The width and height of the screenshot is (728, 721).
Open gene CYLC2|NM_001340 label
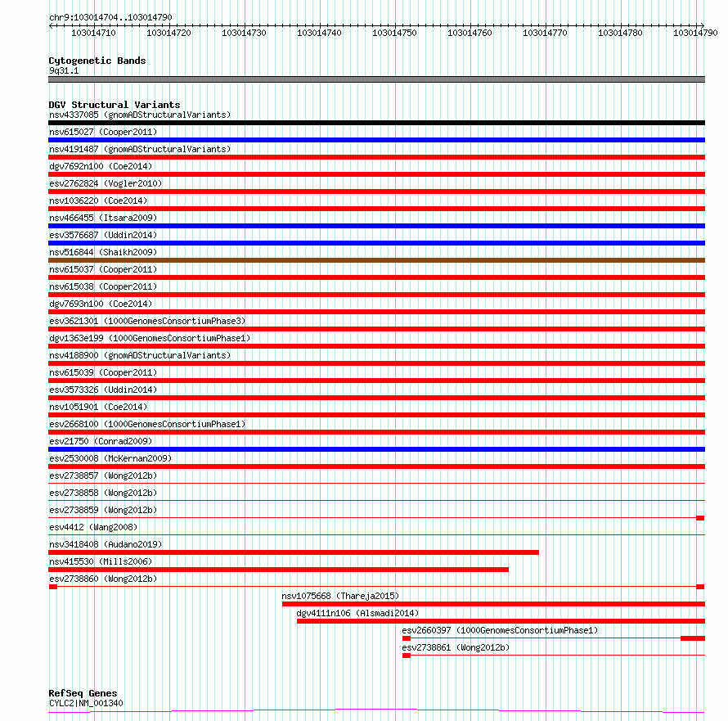[87, 703]
